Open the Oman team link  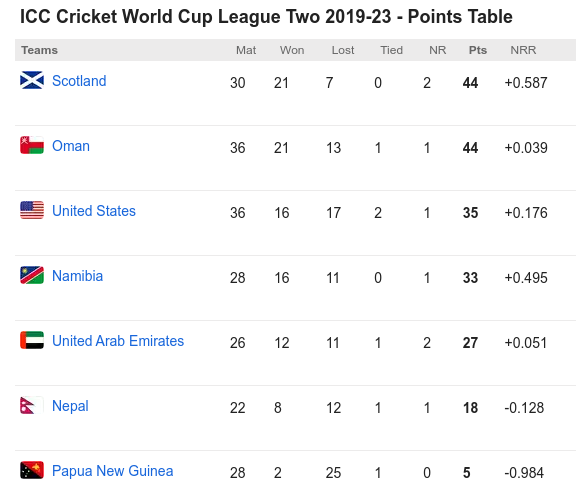click(71, 146)
